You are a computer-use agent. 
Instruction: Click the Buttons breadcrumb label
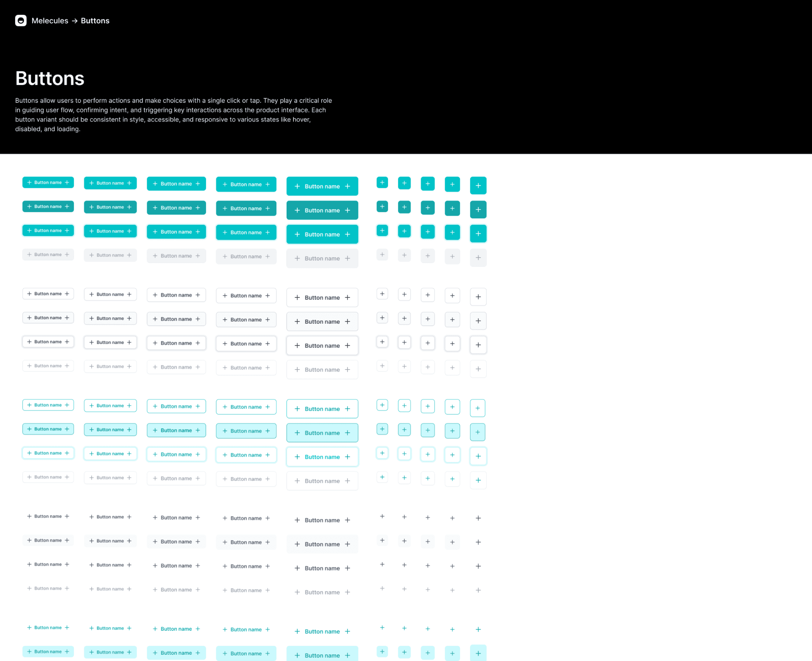pyautogui.click(x=95, y=20)
